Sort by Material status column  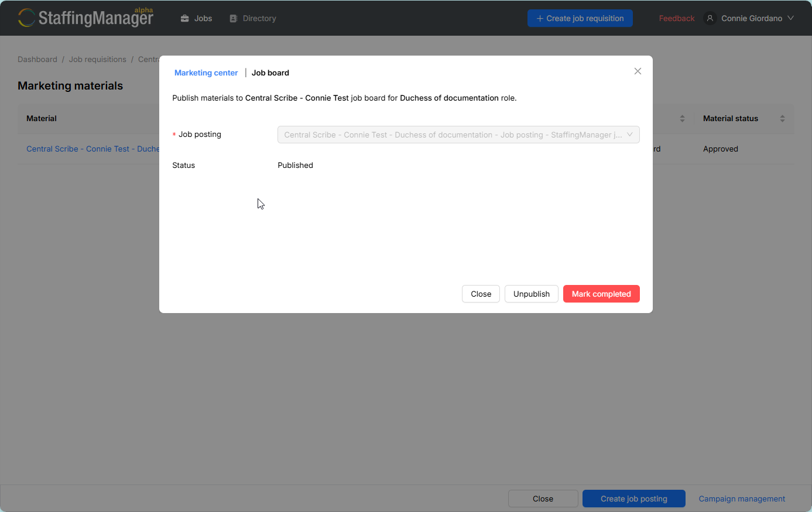point(782,118)
